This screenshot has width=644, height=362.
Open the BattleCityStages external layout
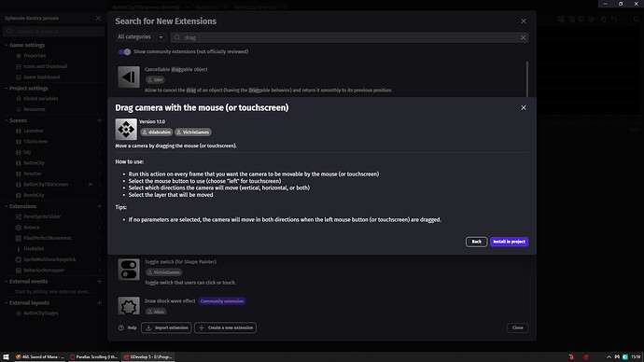41,313
